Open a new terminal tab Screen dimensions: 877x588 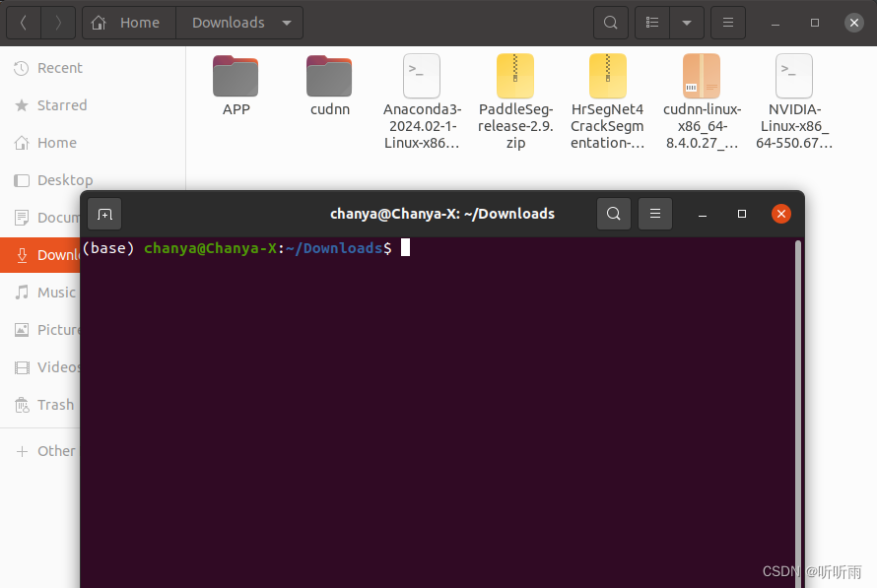(104, 214)
